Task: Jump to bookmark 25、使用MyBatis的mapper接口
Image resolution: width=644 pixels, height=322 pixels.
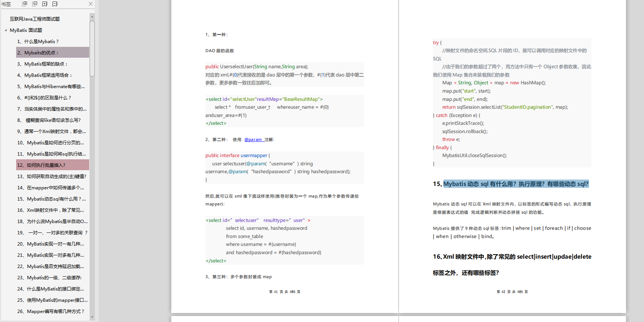Action: pyautogui.click(x=52, y=300)
